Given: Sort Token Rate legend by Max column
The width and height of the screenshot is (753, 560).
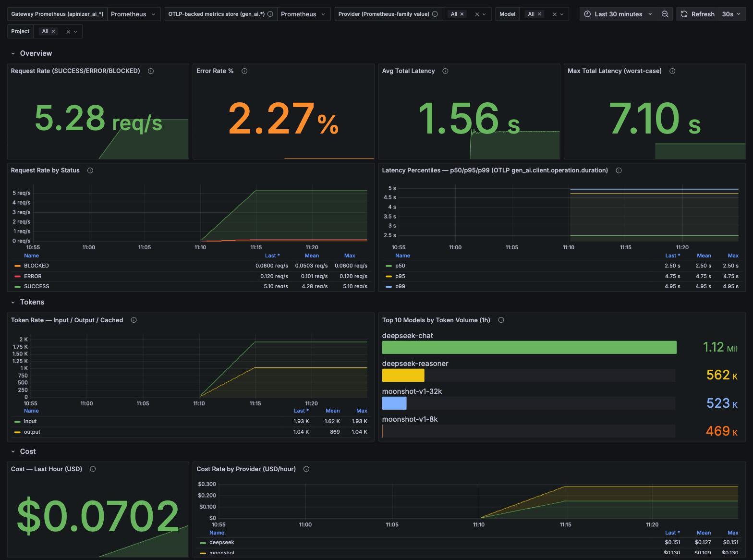Looking at the screenshot, I should click(x=362, y=411).
